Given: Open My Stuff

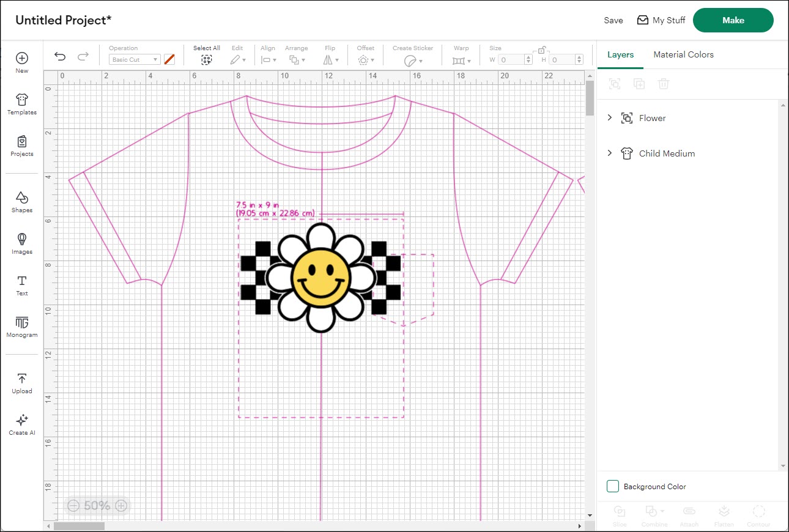Looking at the screenshot, I should 661,20.
